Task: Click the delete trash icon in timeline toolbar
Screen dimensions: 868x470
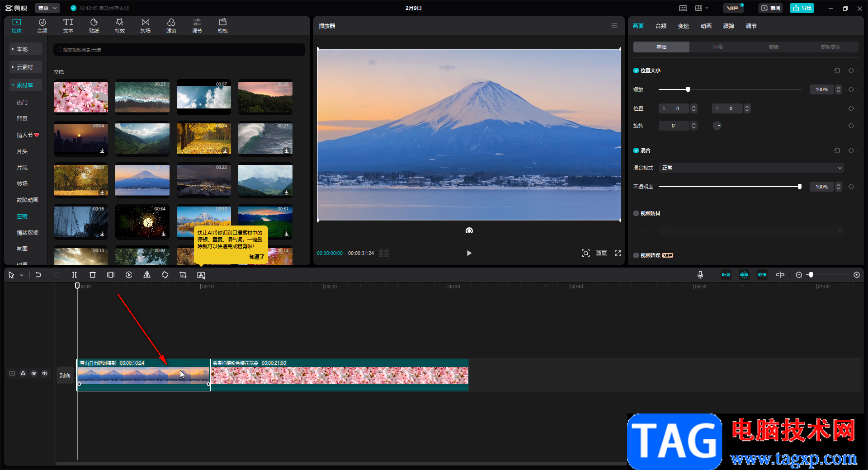Action: click(x=93, y=275)
